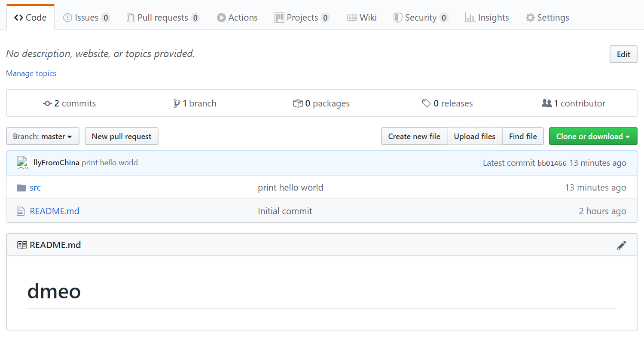Click the '13 minutes ago' timestamp in src row
The width and height of the screenshot is (644, 337).
(595, 188)
